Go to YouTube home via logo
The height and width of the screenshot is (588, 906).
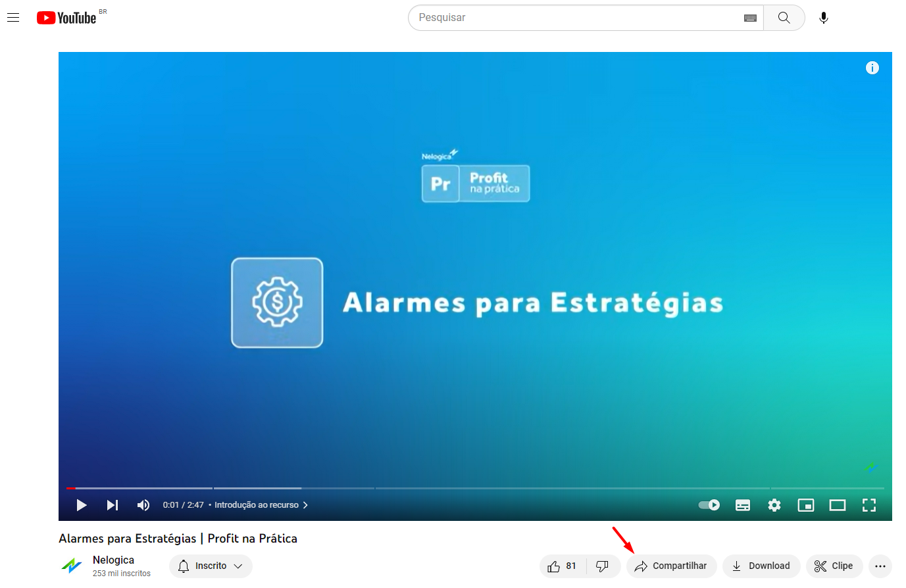coord(66,18)
